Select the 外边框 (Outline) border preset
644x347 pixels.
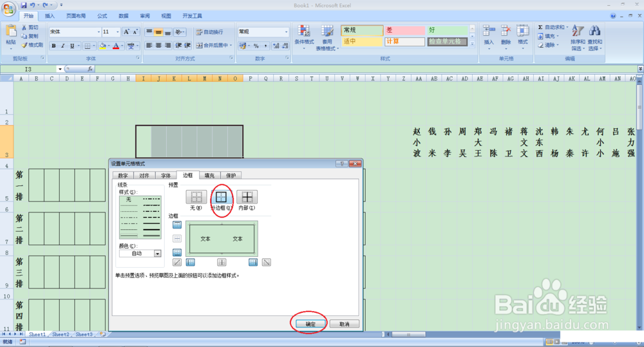pos(221,197)
